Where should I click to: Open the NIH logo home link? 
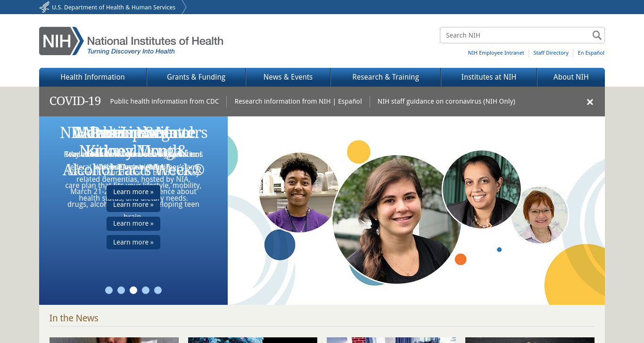(x=131, y=41)
